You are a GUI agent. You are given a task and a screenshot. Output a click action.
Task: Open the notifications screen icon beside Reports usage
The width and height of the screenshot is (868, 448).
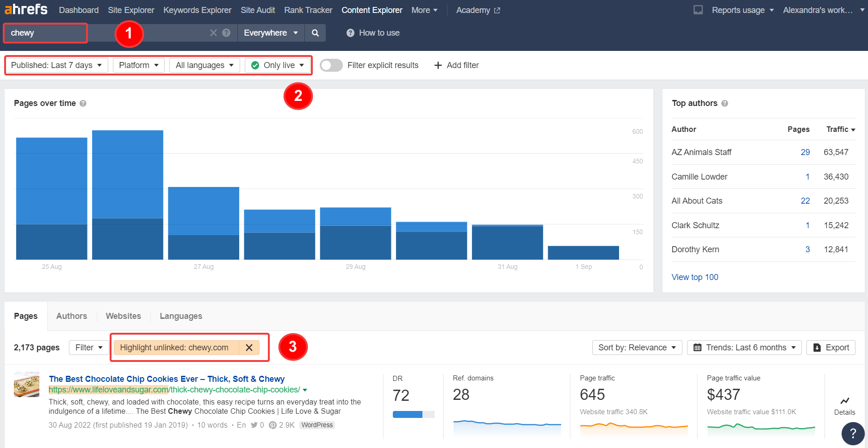point(698,10)
